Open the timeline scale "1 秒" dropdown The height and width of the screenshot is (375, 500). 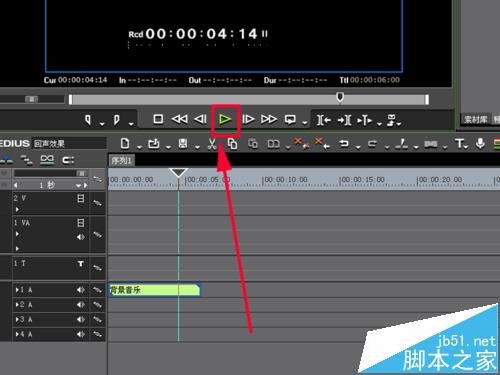[78, 185]
